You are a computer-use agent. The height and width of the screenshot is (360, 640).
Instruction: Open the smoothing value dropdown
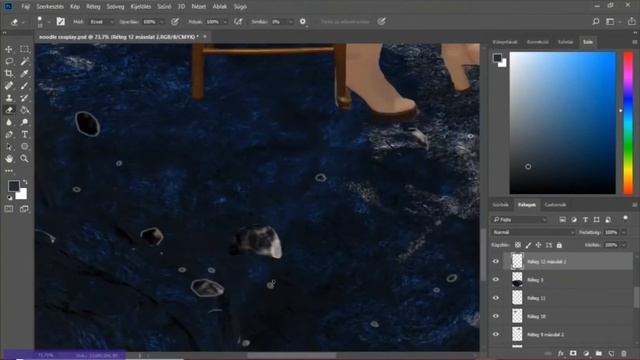290,22
